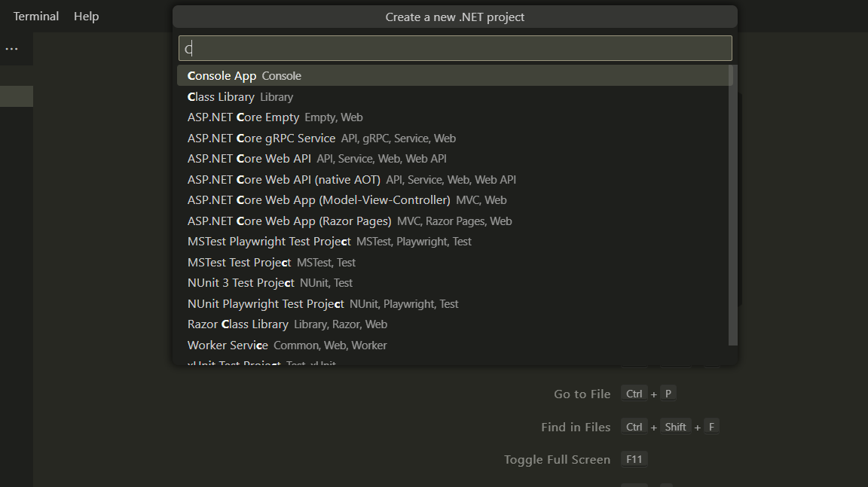Choose MSTest Test Project template
Viewport: 868px width, 487px height.
point(454,263)
